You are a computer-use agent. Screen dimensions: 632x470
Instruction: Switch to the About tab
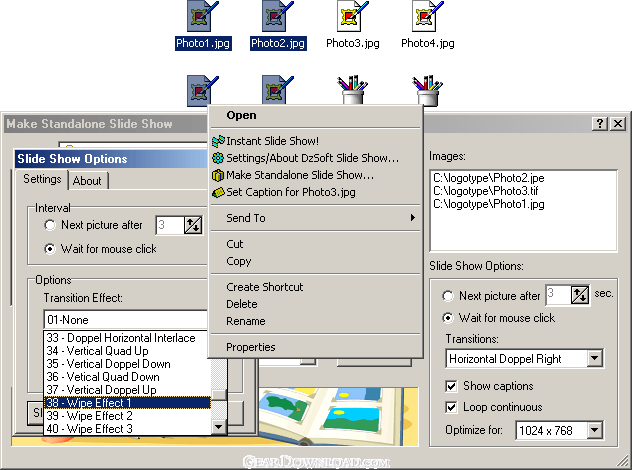tap(87, 181)
